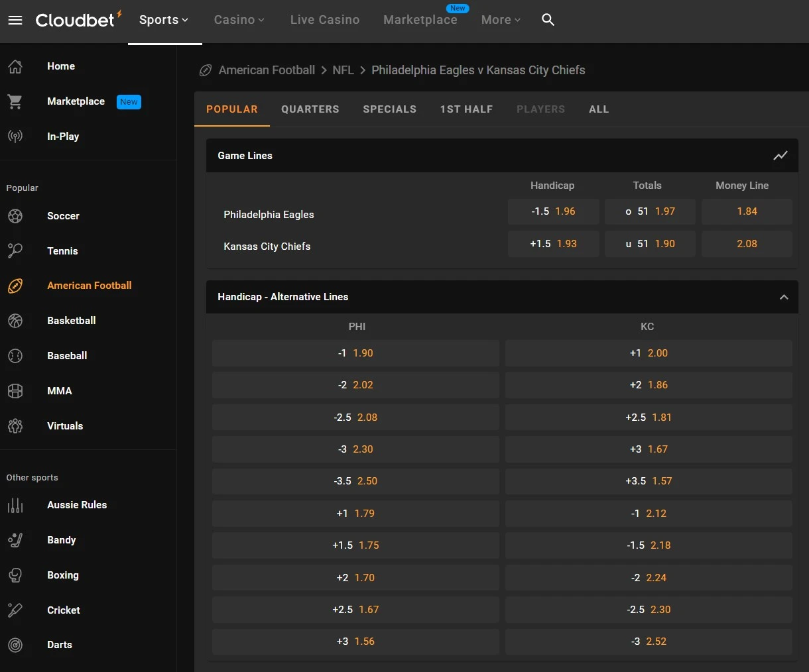The height and width of the screenshot is (672, 809).
Task: Select over 51 totals at 1.97
Action: (x=650, y=211)
